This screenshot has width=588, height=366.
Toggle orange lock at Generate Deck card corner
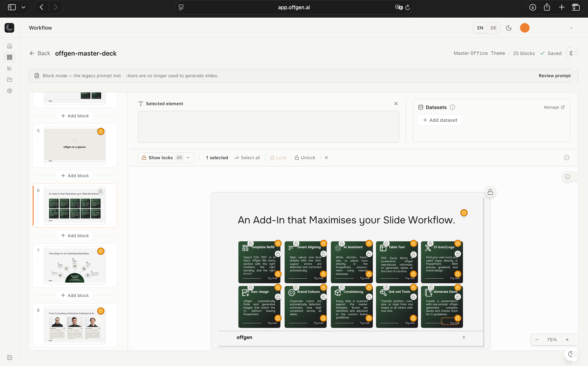[458, 288]
